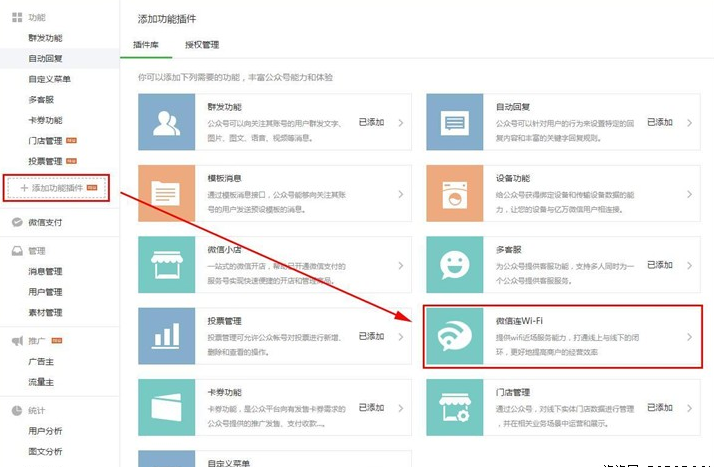
Task: Click the 微信连Wi-Fi card title
Action: pyautogui.click(x=520, y=321)
